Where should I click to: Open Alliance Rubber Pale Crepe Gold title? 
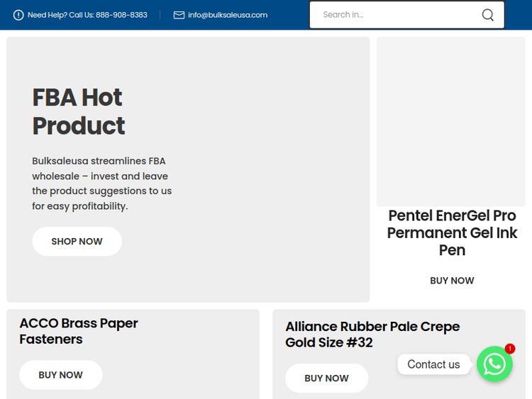[372, 335]
